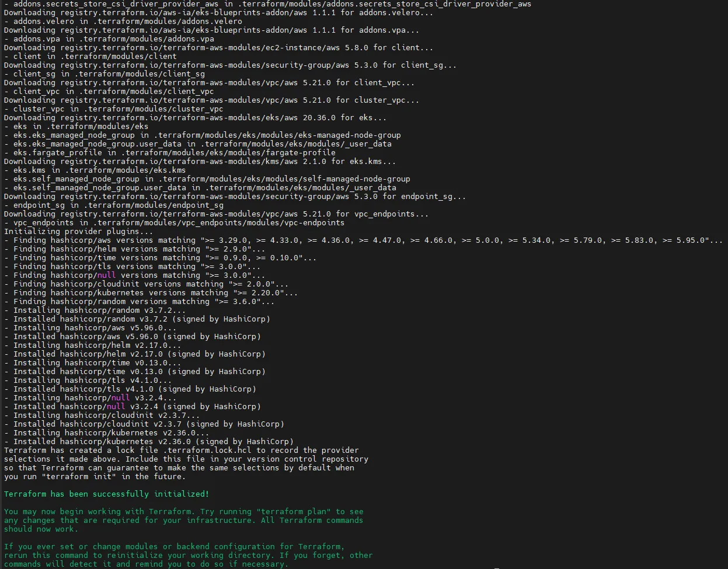The width and height of the screenshot is (728, 569).
Task: Click the line 'Installing hashicorp/null v3.2.4...'
Action: point(90,398)
